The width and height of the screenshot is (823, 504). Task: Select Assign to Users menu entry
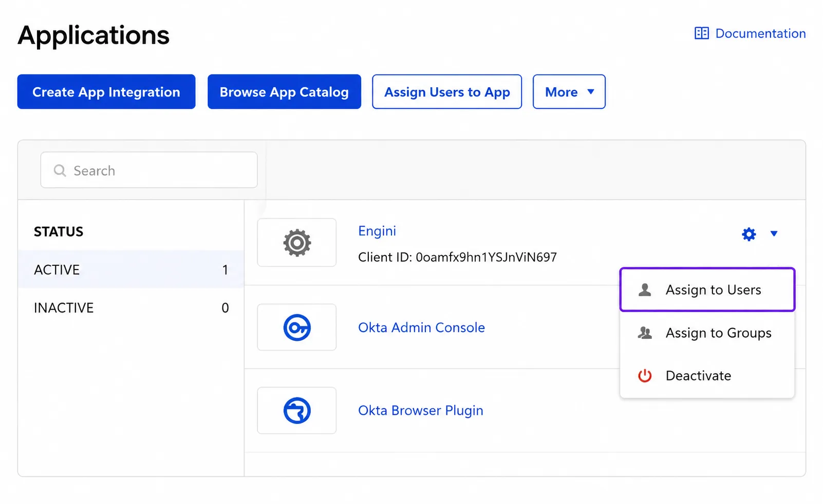[x=707, y=289]
